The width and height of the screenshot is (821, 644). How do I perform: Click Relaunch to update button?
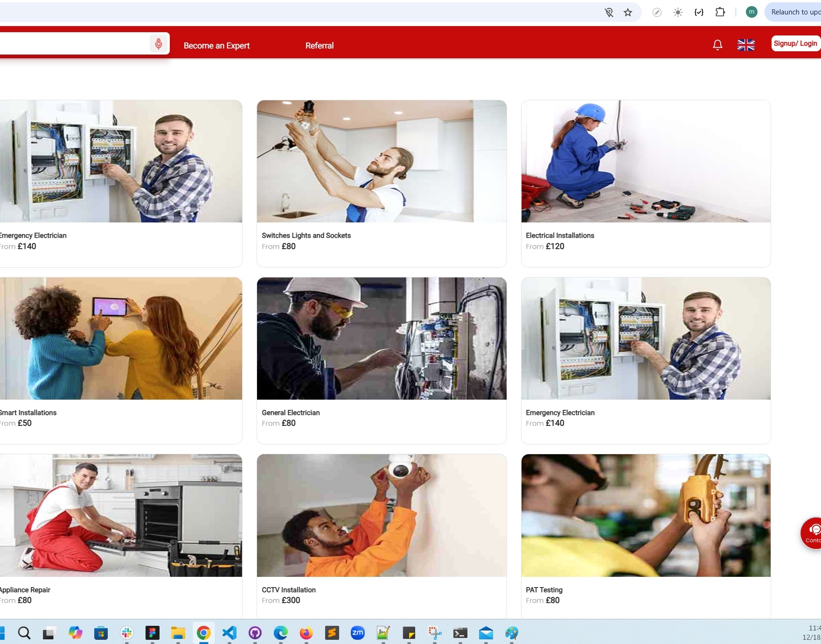click(794, 12)
